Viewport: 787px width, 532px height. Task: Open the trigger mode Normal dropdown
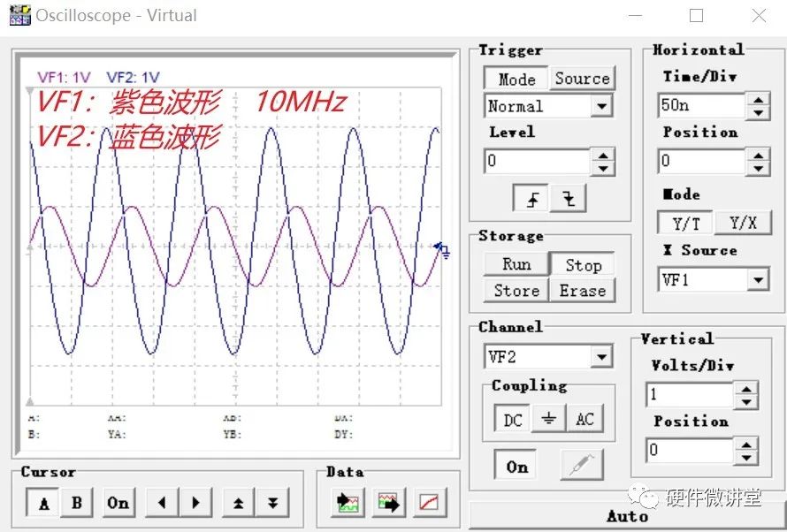pyautogui.click(x=601, y=107)
